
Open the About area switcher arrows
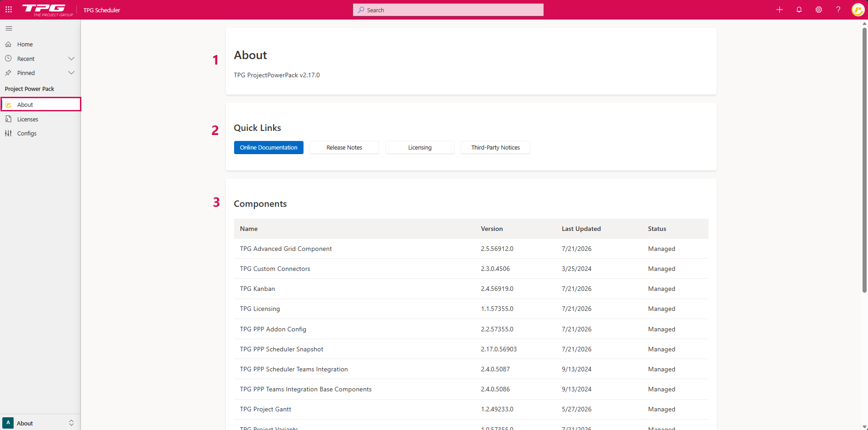pos(71,423)
